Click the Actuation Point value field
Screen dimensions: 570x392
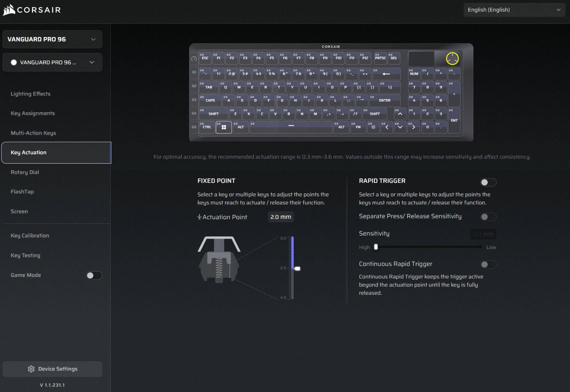280,217
